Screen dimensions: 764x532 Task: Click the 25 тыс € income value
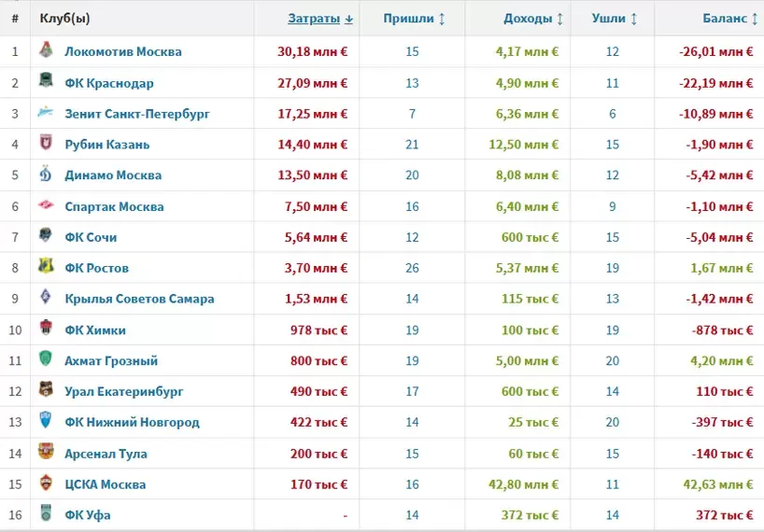[533, 422]
